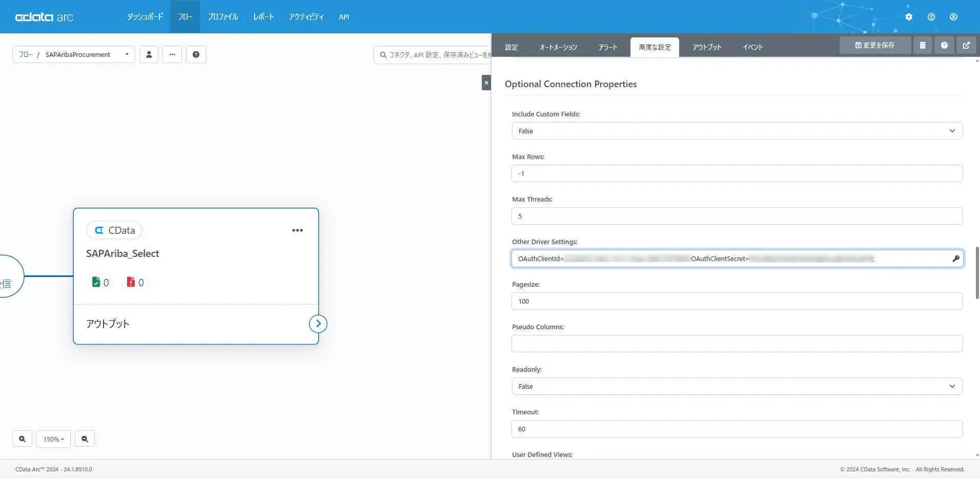Click the green success file count icon
Image resolution: width=980 pixels, height=478 pixels.
(x=96, y=282)
